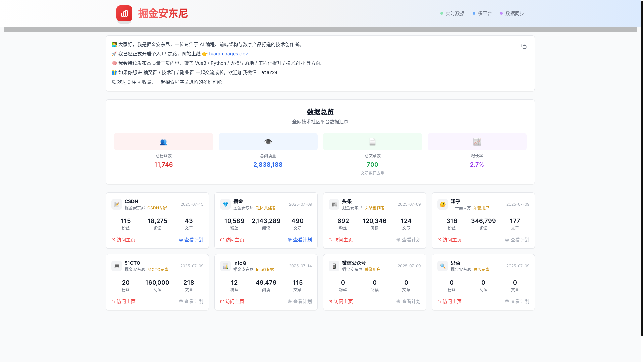Screen dimensions: 644x362
Task: Click the InfoQ card bar chart icon
Action: point(225,266)
